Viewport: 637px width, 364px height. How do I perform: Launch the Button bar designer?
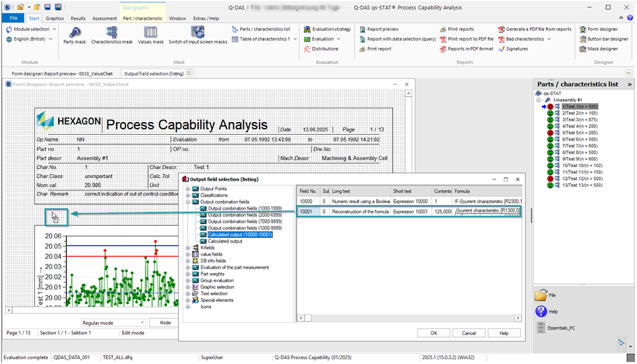click(x=604, y=39)
